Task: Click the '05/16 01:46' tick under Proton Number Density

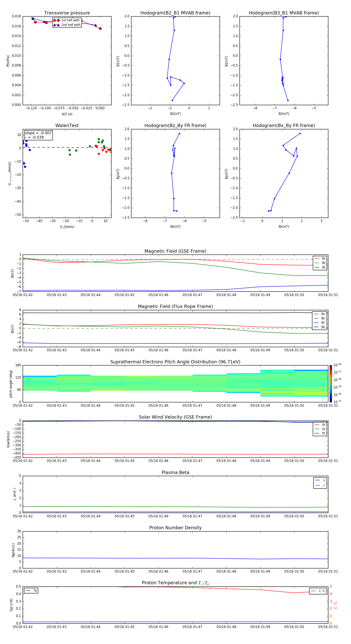Action: pyautogui.click(x=158, y=571)
